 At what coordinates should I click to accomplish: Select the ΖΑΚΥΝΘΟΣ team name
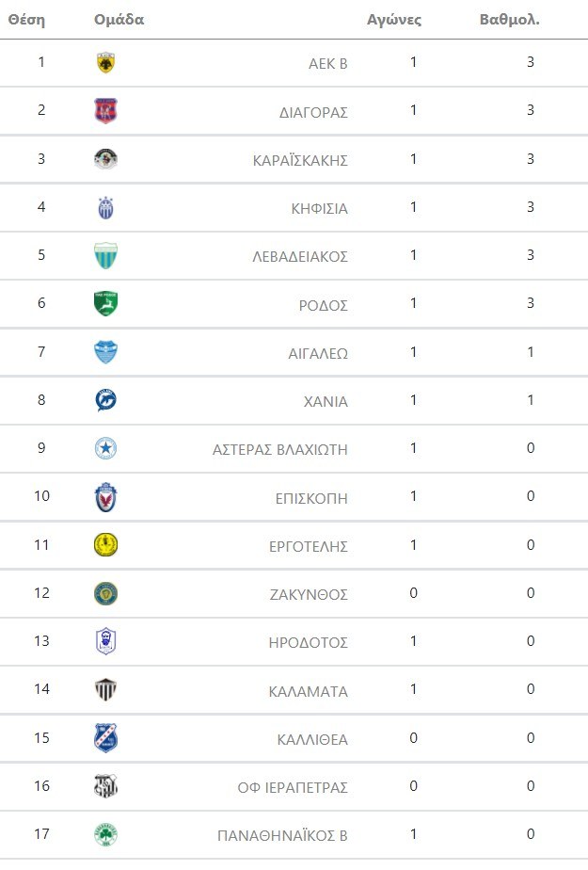coord(309,594)
